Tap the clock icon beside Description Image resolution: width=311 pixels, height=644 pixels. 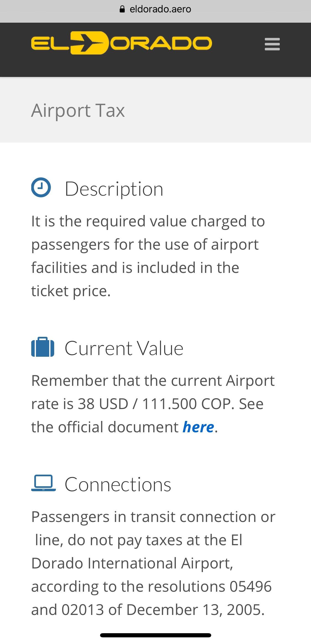41,187
